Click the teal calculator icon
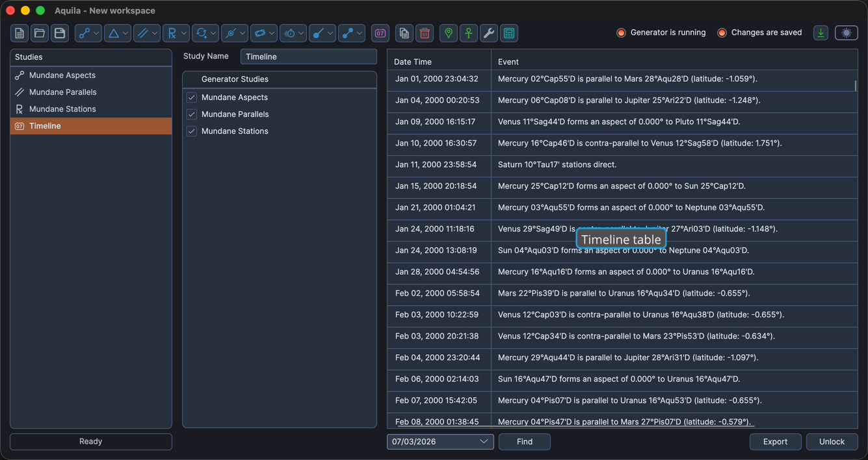The height and width of the screenshot is (460, 868). 509,33
